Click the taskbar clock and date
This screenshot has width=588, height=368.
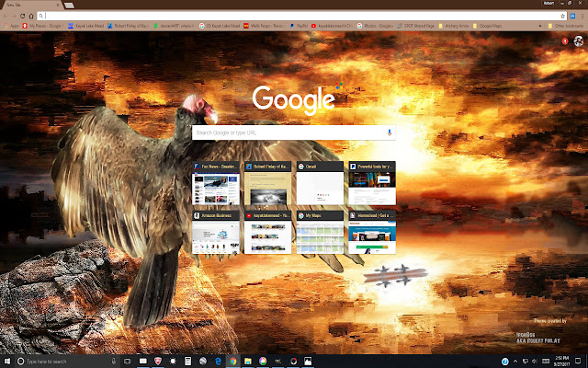562,362
